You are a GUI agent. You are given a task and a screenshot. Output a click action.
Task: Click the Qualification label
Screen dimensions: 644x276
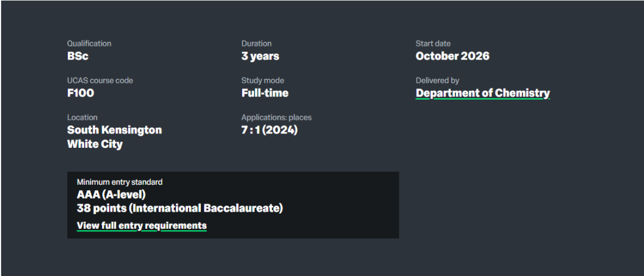click(89, 44)
